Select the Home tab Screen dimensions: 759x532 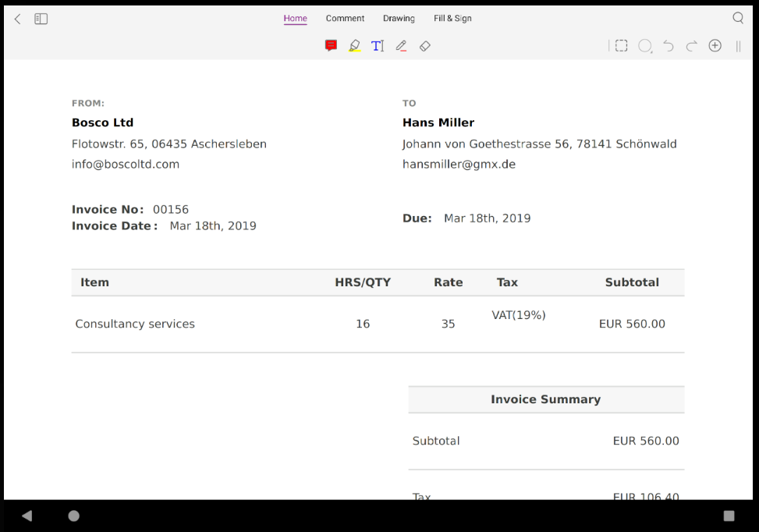[x=295, y=18]
